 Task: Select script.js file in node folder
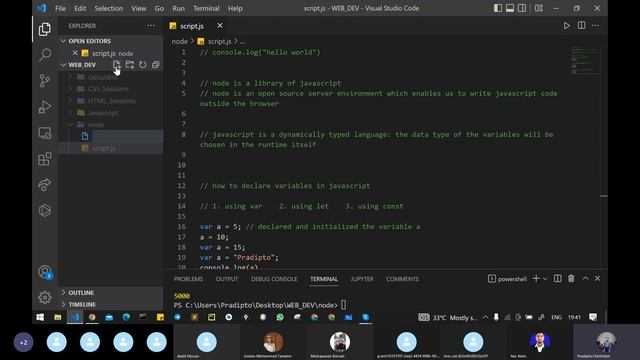(111, 148)
